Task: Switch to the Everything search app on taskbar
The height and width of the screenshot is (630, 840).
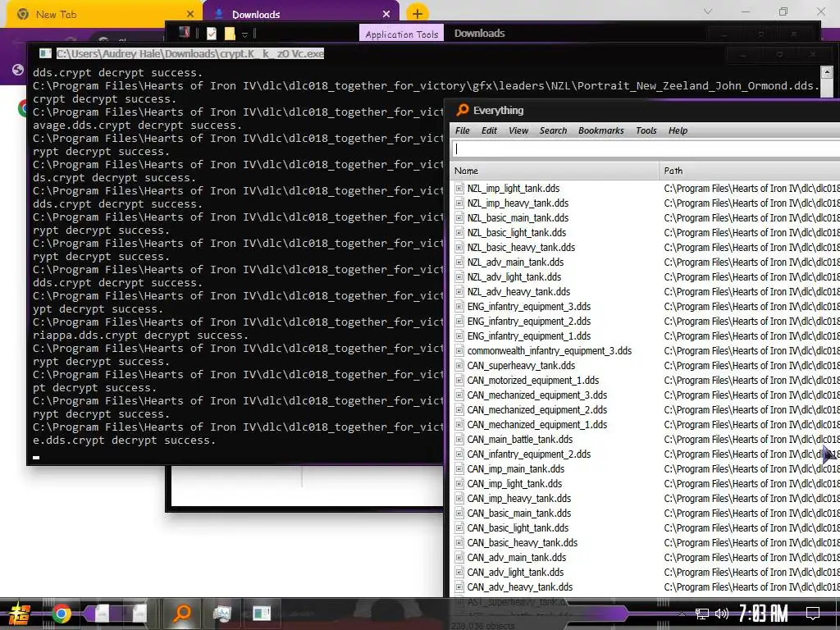Action: click(182, 613)
